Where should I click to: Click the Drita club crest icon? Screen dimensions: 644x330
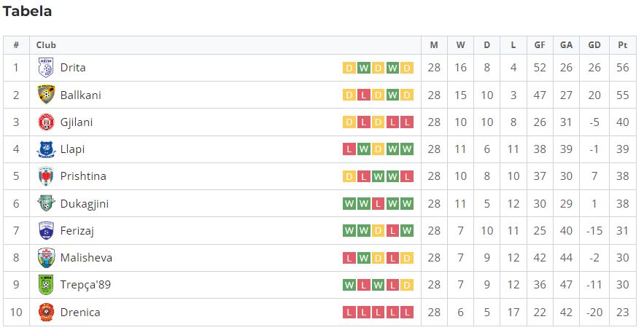(x=46, y=68)
